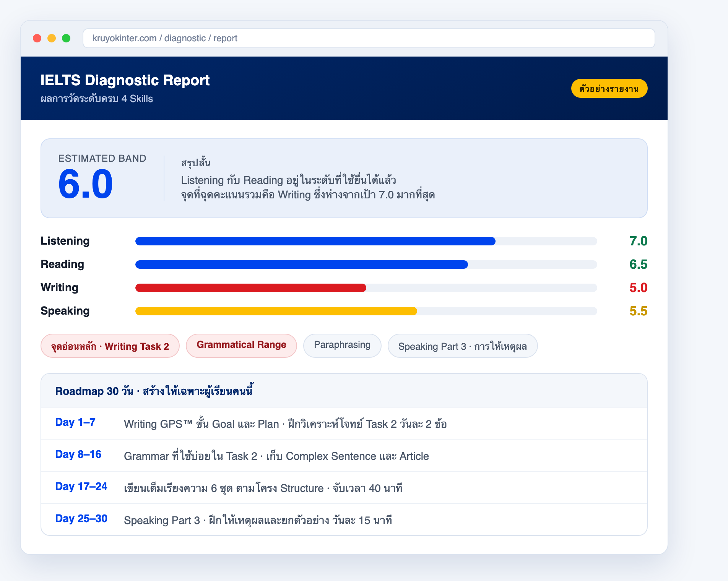Click the Writing GPS™ Goal and Plan description

pyautogui.click(x=285, y=424)
